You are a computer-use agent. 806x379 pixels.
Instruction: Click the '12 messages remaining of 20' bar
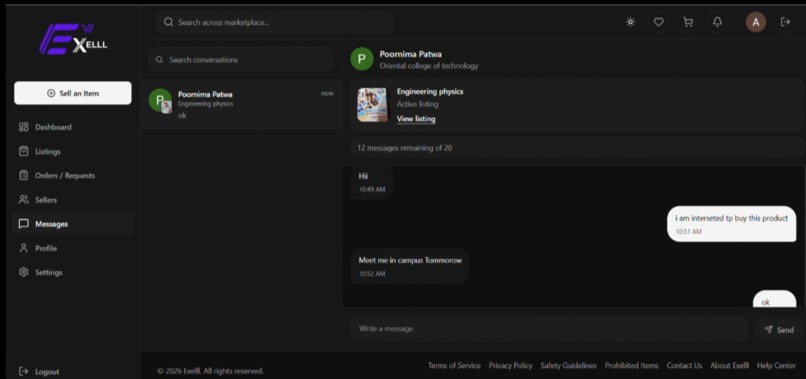pyautogui.click(x=577, y=148)
